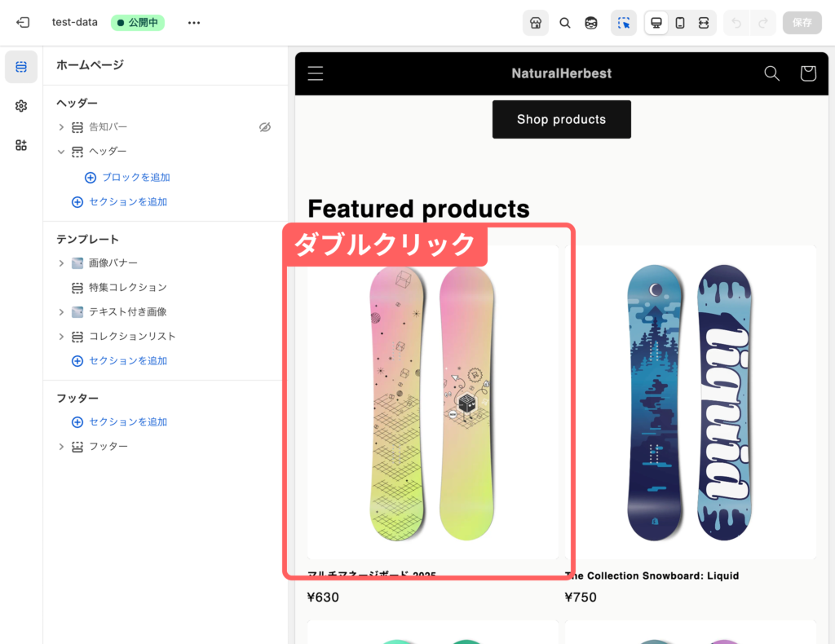Screen dimensions: 835x644
Task: Open theme settings gear in sidebar
Action: tap(21, 106)
